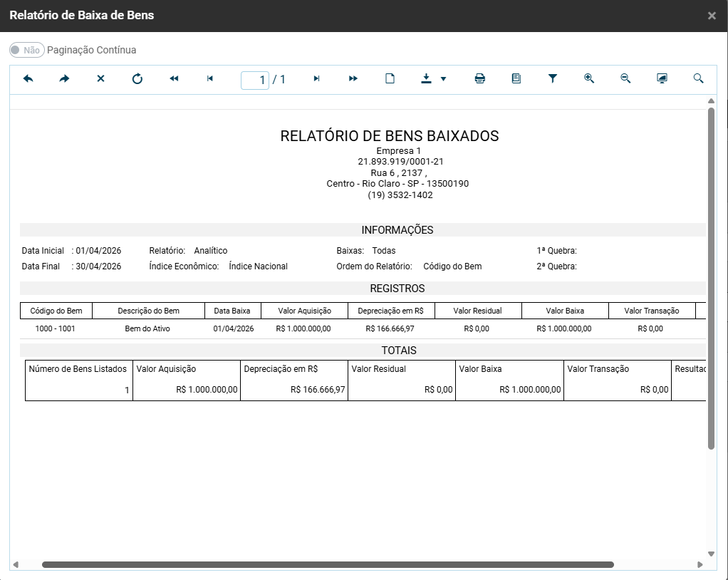Screen dimensions: 728x580
Task: Go to the first page of report
Action: [x=174, y=79]
